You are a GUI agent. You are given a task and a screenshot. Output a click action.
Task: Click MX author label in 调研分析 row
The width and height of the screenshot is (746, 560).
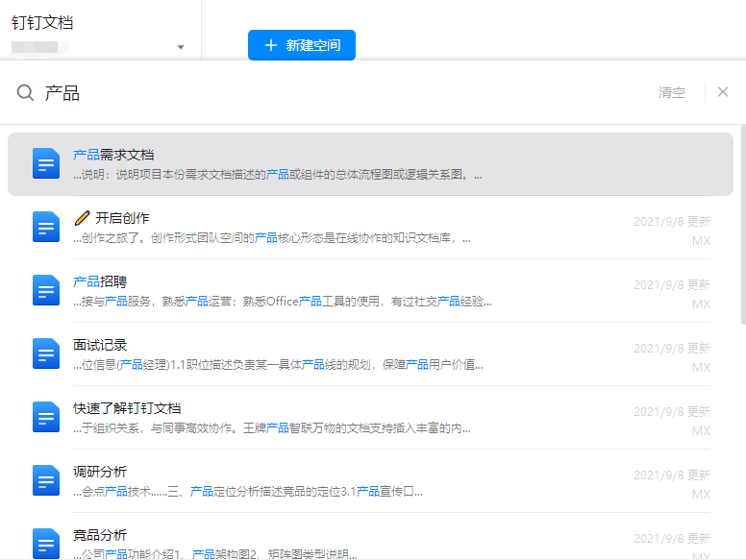click(x=701, y=494)
